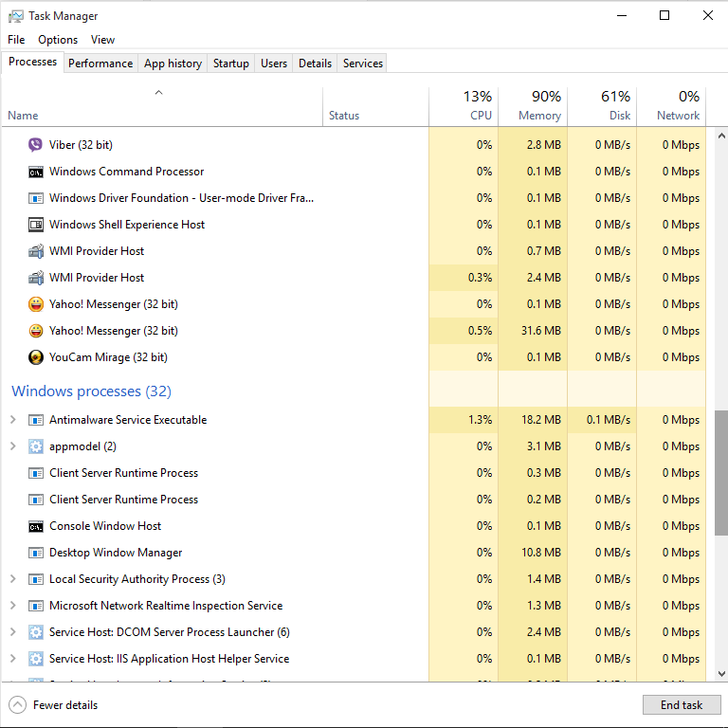Switch to the Performance tab
This screenshot has height=728, width=728.
tap(100, 64)
